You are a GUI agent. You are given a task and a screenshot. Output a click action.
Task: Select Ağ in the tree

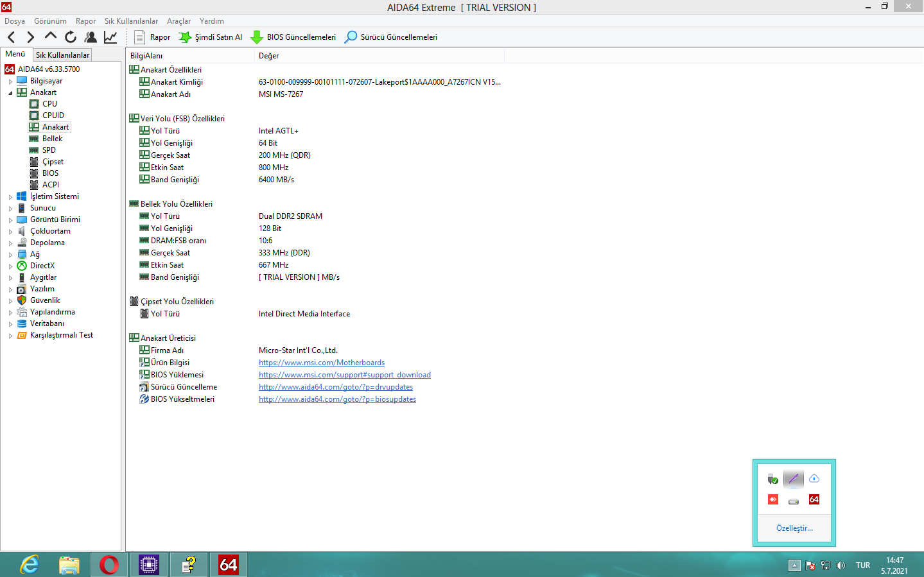click(35, 254)
